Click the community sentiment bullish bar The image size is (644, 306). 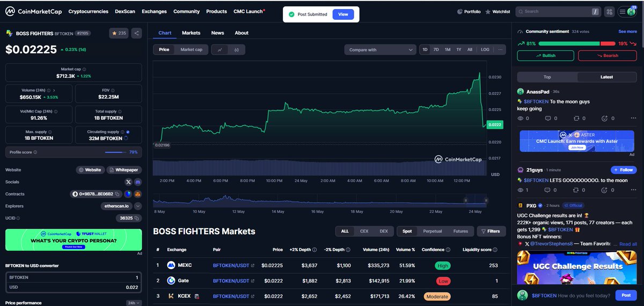[569, 43]
